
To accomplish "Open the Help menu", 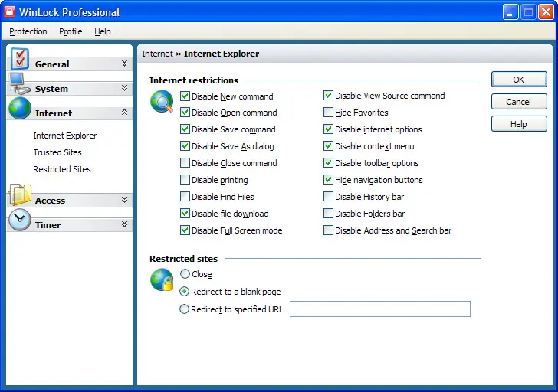I will (x=103, y=31).
